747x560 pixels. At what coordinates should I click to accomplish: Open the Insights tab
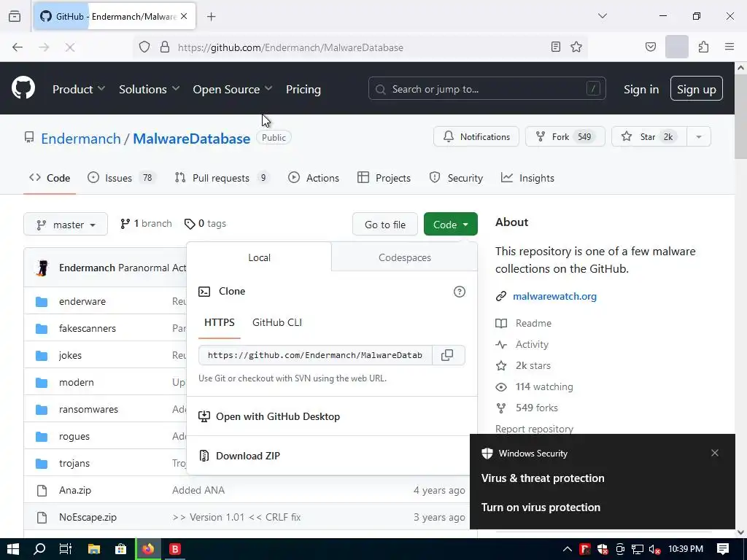point(528,178)
